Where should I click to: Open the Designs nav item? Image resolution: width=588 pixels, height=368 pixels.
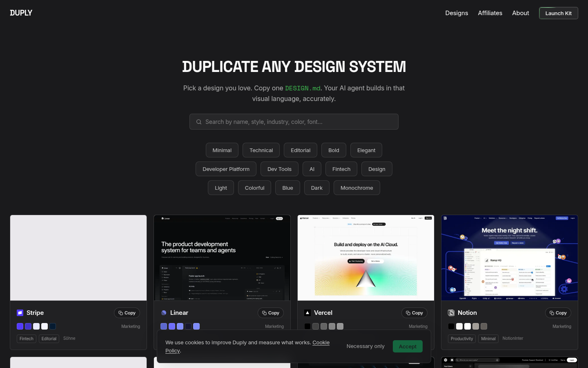[457, 13]
